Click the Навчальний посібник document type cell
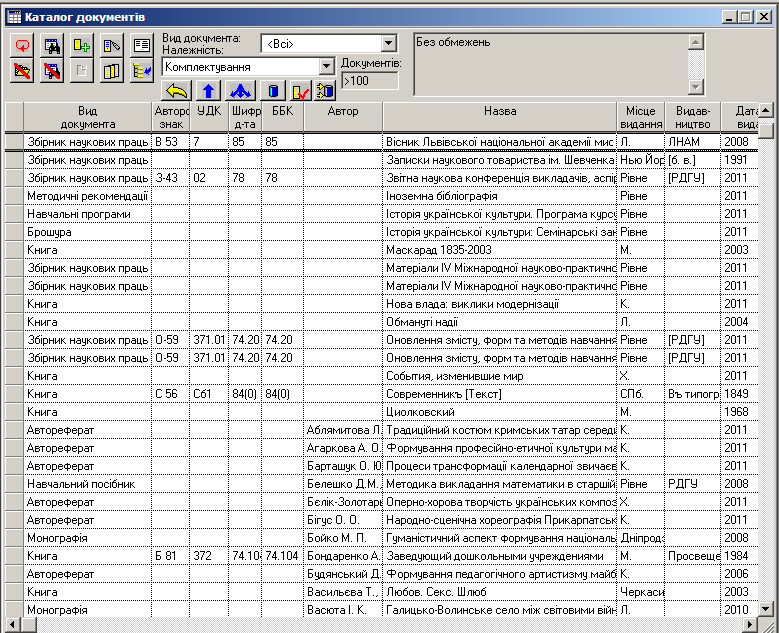The width and height of the screenshot is (779, 633). click(87, 484)
